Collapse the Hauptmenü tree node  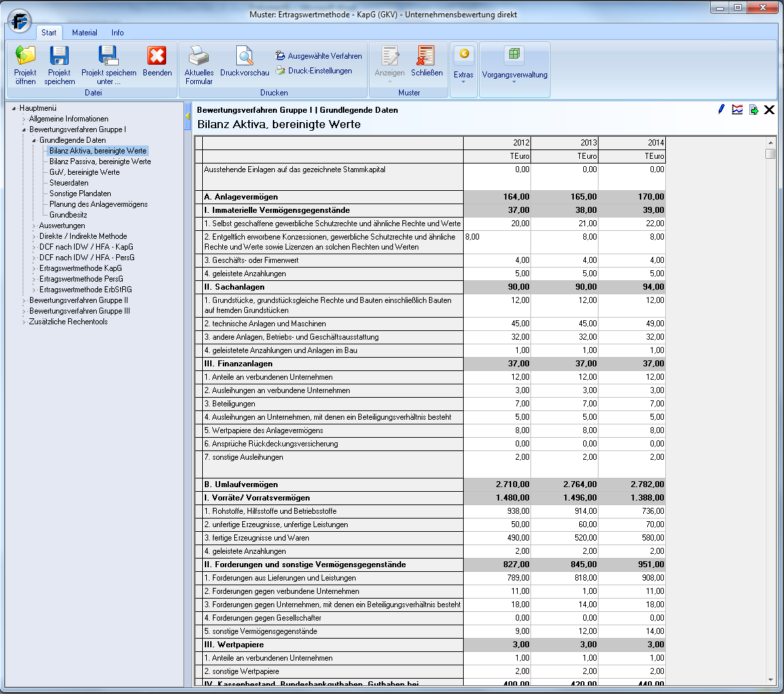[x=14, y=108]
